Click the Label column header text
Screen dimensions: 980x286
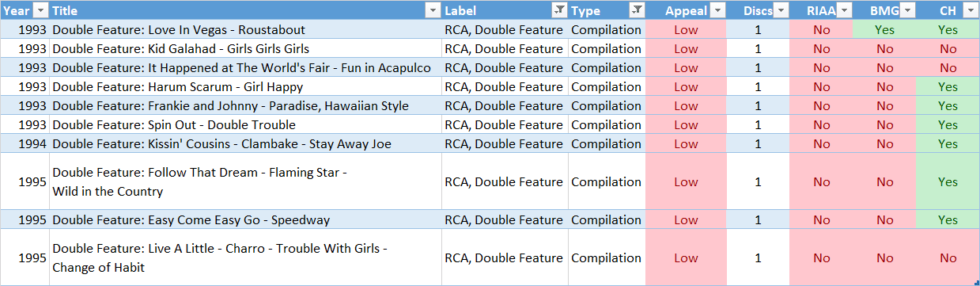[x=460, y=10]
